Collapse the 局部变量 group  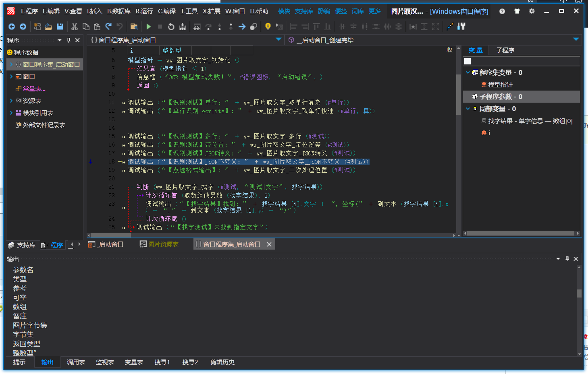tap(467, 109)
